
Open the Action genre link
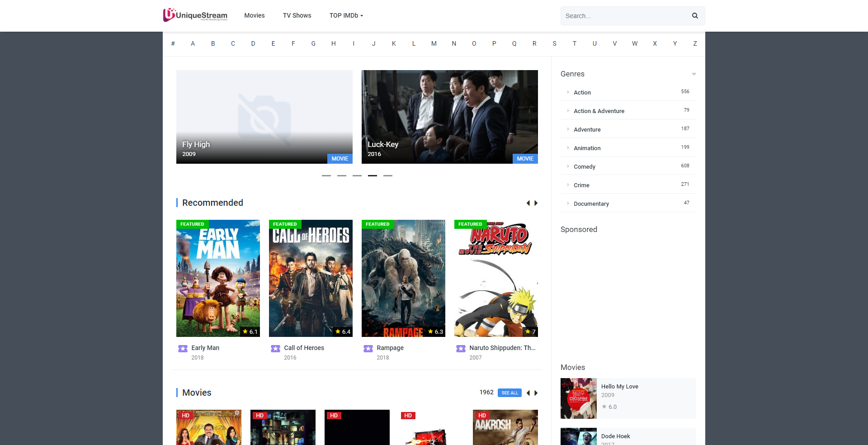click(x=582, y=92)
